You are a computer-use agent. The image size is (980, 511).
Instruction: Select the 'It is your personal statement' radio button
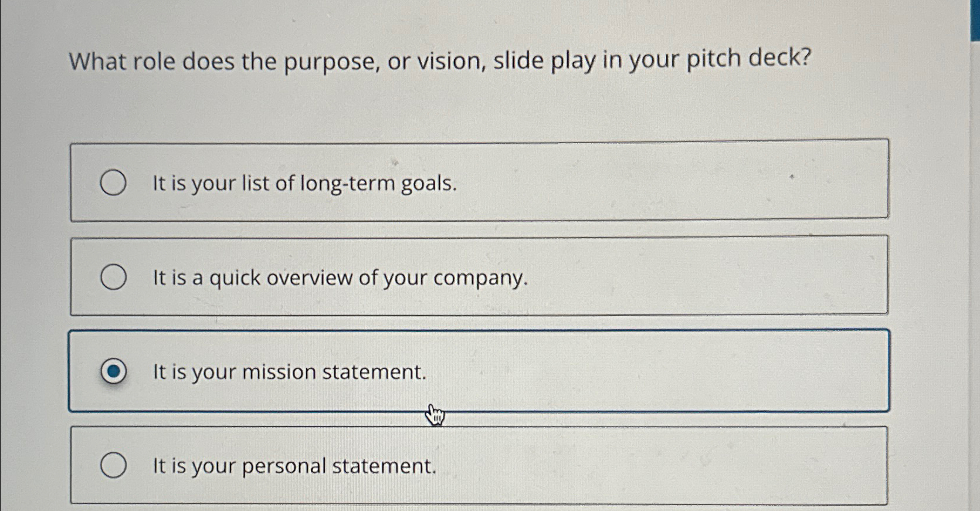[114, 466]
